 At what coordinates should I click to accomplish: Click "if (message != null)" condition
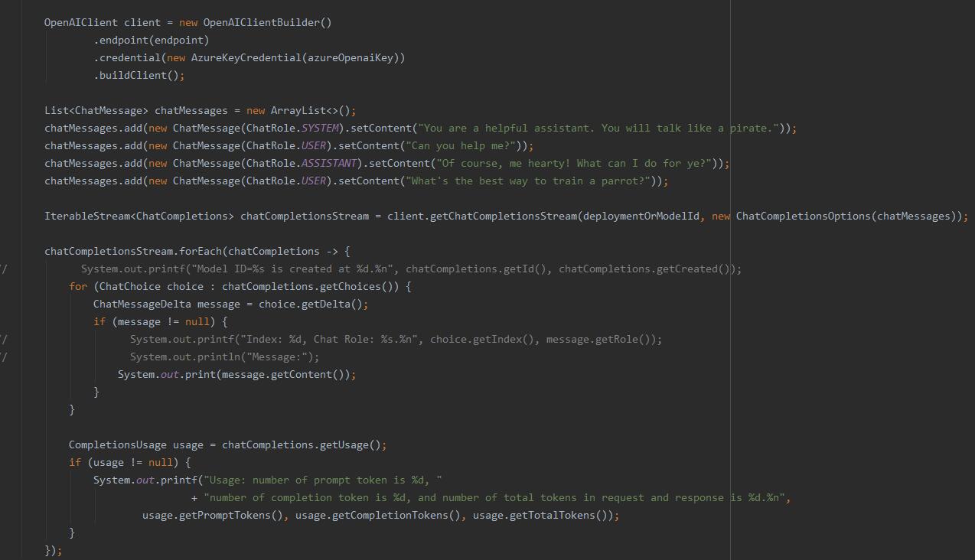155,321
